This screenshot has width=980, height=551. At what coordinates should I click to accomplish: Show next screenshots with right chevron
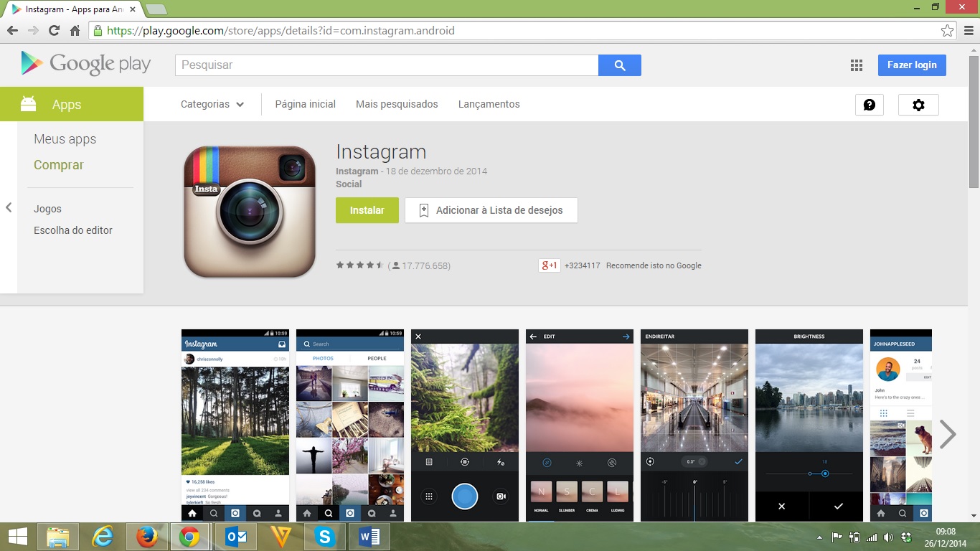948,434
